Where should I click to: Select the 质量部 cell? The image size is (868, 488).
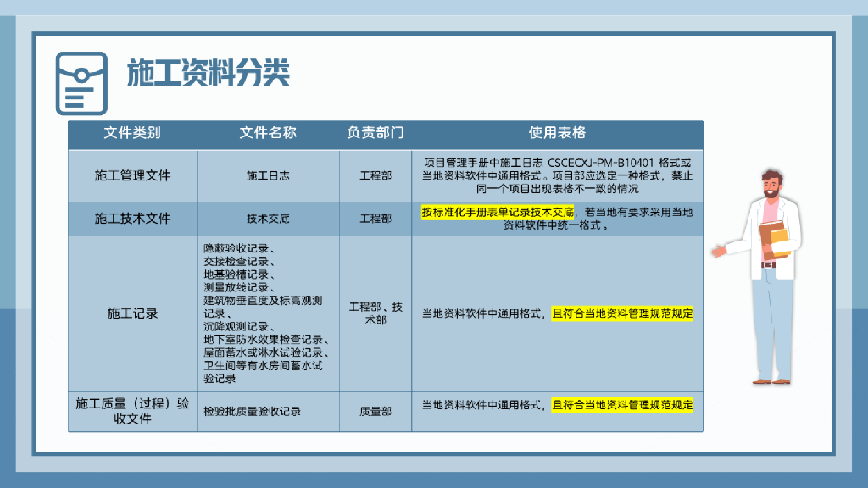tap(376, 412)
